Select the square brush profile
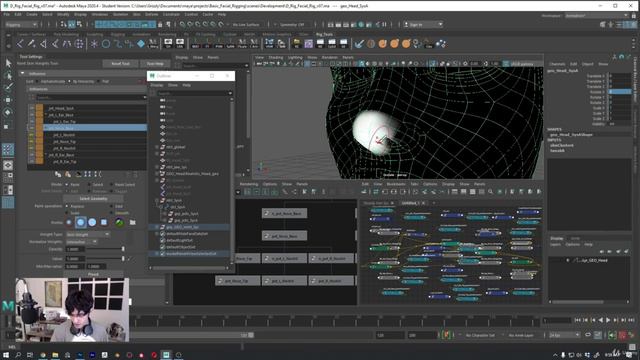 pyautogui.click(x=104, y=222)
